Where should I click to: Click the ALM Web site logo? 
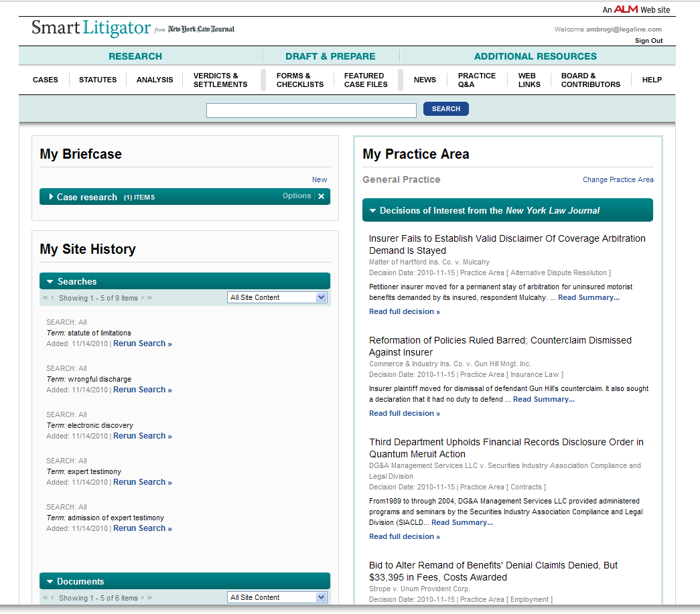point(626,9)
